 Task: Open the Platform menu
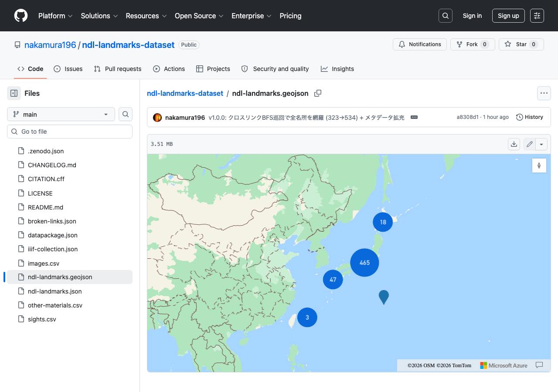click(x=55, y=16)
